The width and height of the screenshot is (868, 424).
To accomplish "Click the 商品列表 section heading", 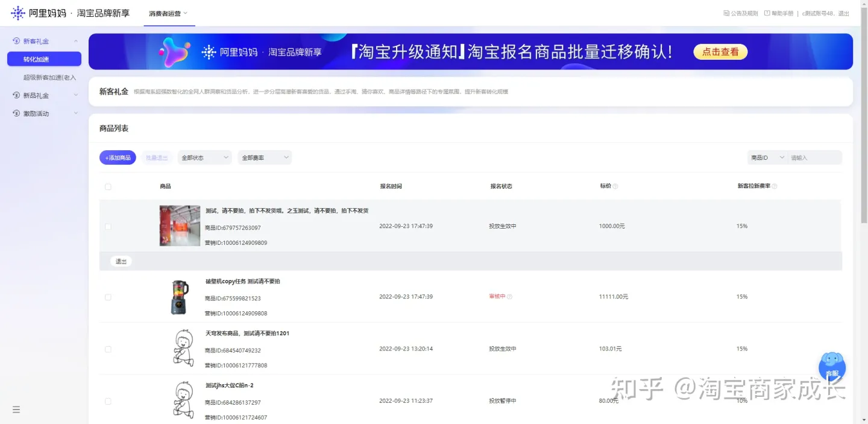I will pyautogui.click(x=114, y=128).
